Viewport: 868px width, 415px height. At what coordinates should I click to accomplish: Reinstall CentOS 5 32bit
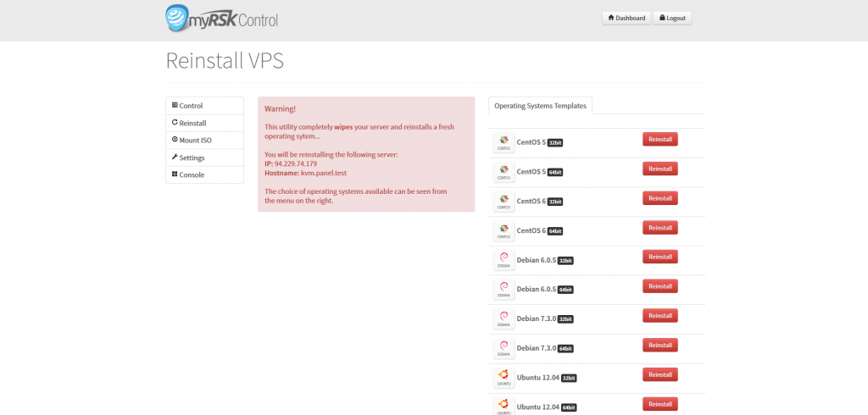[659, 140]
